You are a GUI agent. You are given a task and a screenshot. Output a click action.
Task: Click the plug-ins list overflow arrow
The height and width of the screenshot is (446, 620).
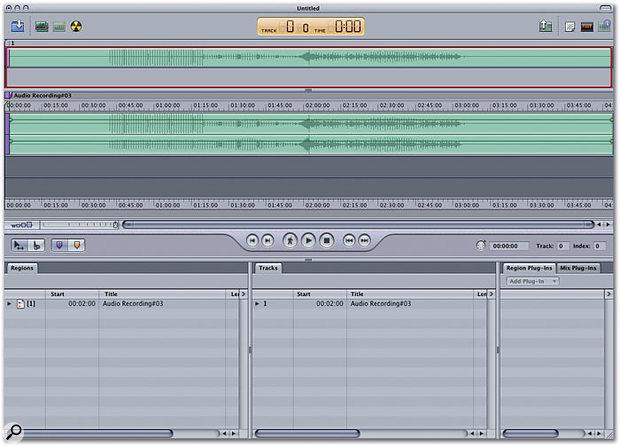click(609, 294)
